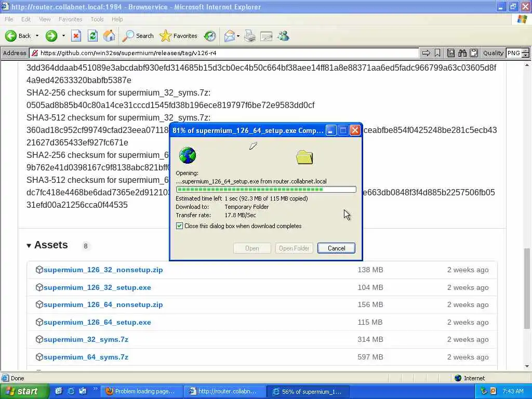
Task: Download supermium_126_64_setup.exe link
Action: [97, 322]
